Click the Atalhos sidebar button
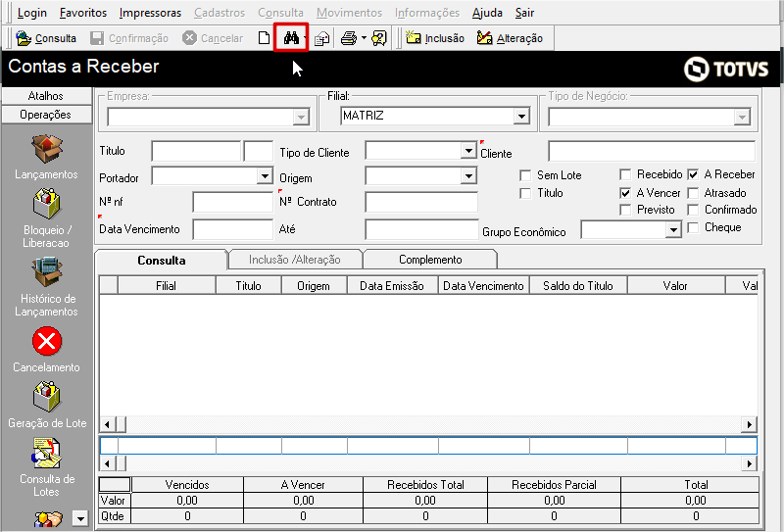This screenshot has height=532, width=784. click(x=46, y=95)
